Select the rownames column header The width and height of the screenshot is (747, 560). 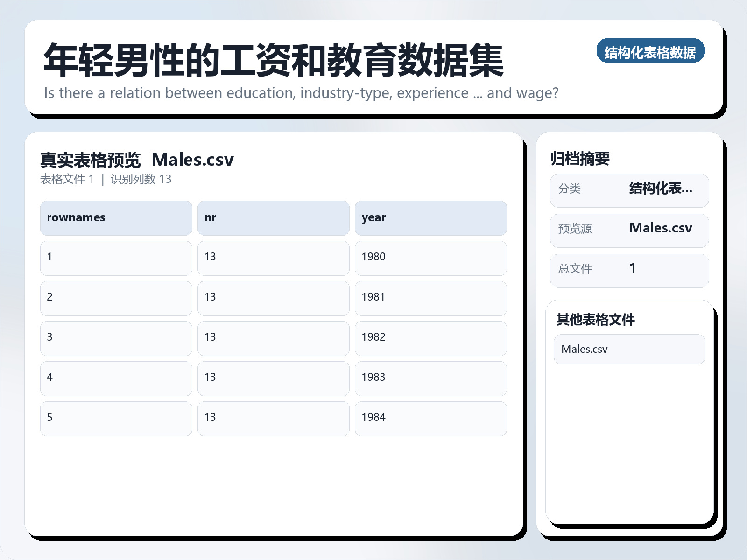(116, 217)
